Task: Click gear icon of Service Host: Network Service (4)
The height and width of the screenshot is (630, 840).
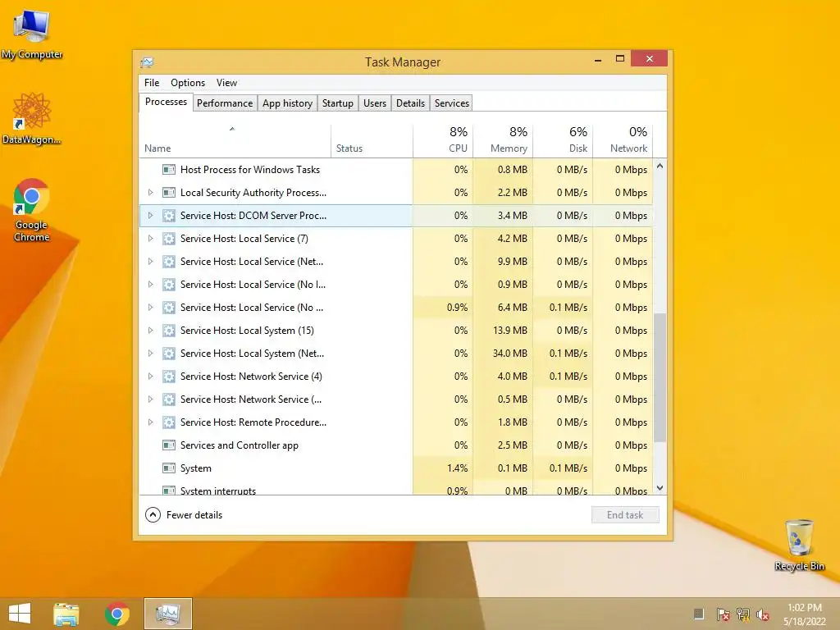Action: click(169, 377)
